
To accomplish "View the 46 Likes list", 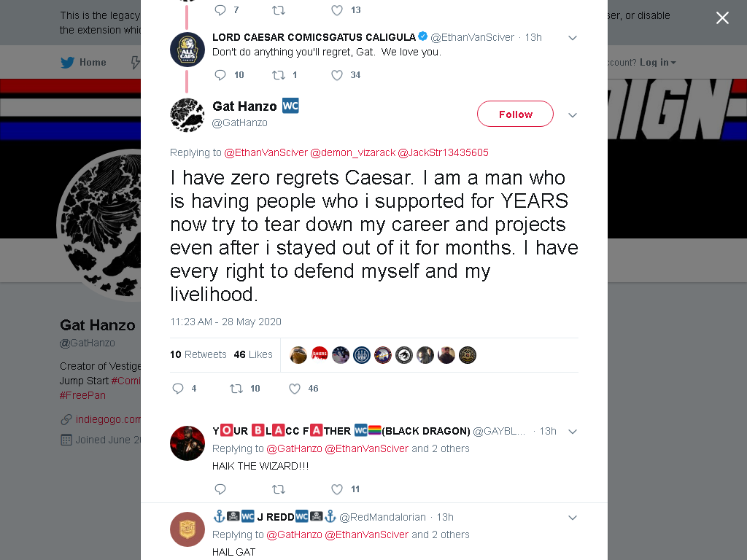I will (x=253, y=354).
